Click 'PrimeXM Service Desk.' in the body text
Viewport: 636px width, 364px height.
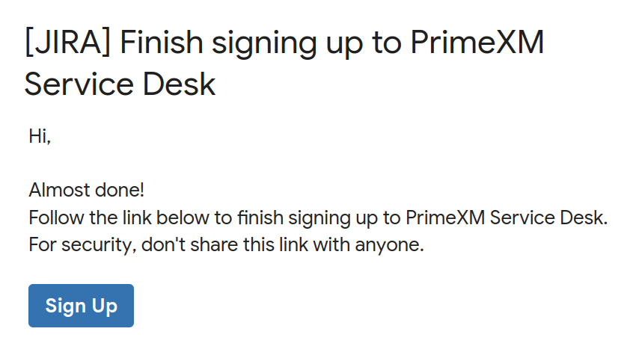pos(507,218)
